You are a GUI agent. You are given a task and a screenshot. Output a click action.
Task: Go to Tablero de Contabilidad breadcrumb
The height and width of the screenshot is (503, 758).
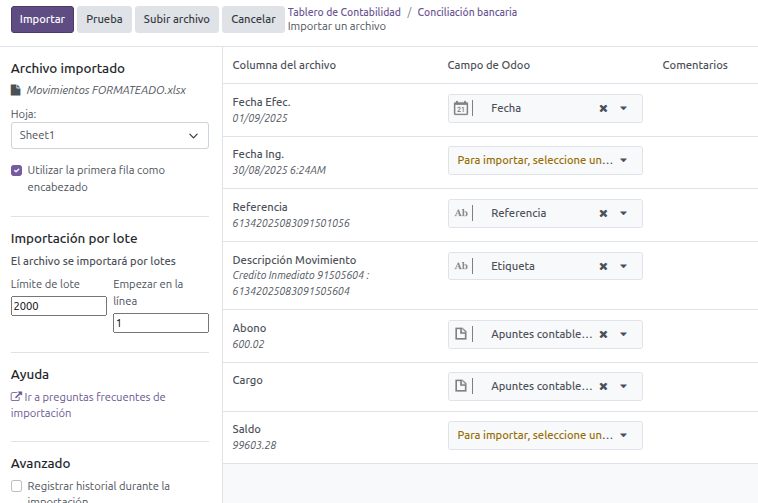click(344, 12)
